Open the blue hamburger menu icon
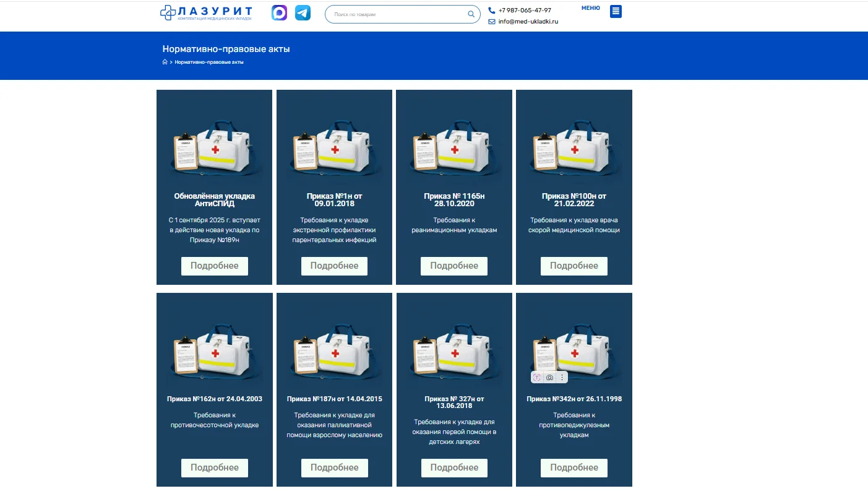 616,11
